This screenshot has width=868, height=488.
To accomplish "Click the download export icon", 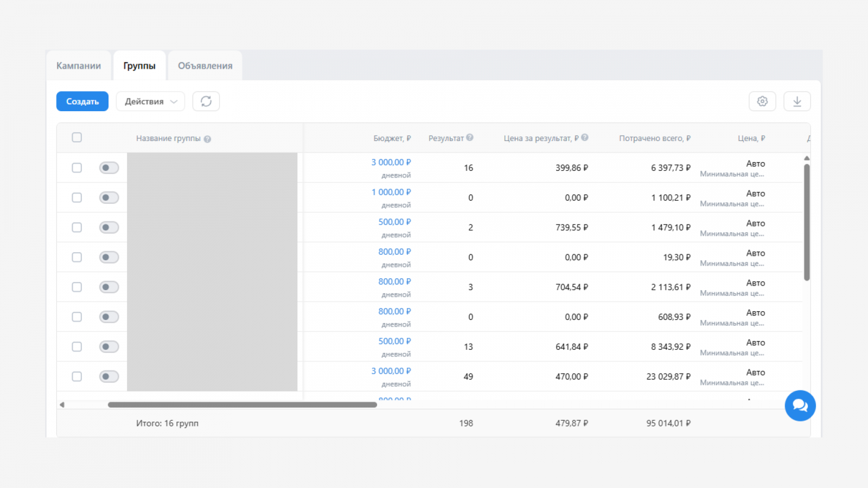I will click(x=797, y=101).
